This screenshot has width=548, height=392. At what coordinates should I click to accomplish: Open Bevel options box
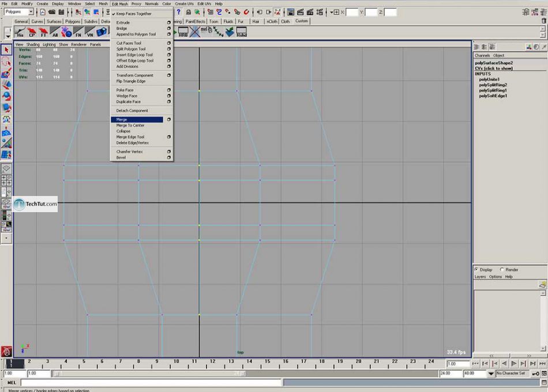(169, 157)
